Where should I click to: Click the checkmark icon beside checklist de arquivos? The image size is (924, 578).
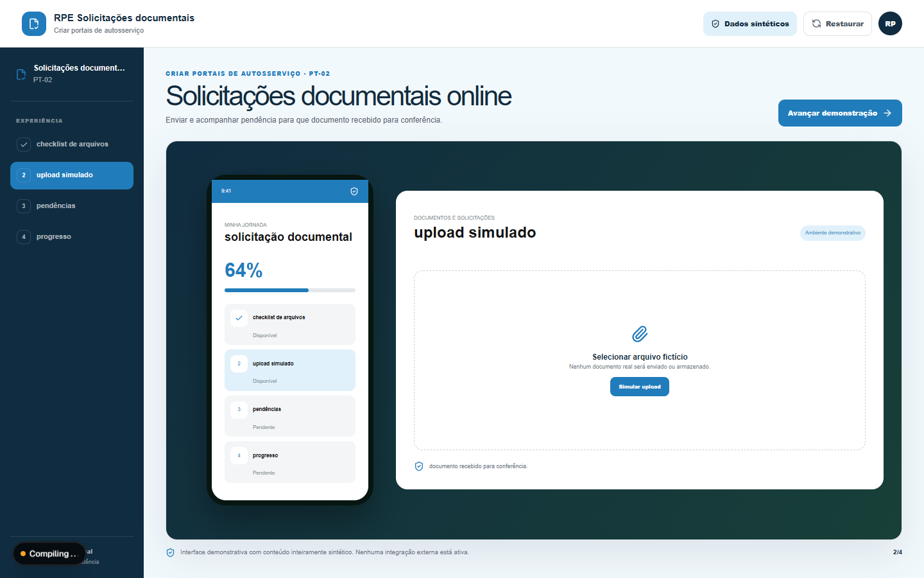24,144
